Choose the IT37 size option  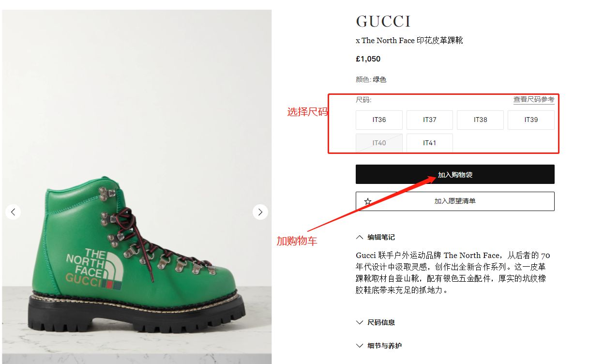coord(430,120)
